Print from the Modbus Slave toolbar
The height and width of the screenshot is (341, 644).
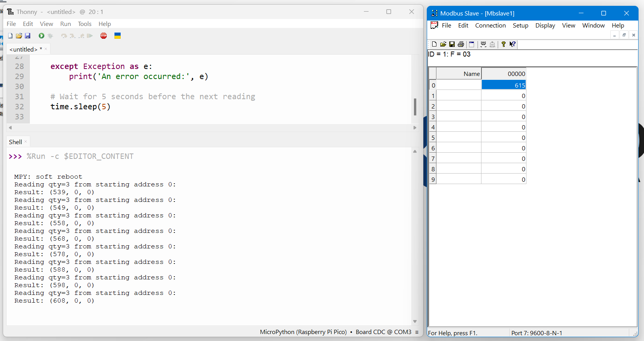point(461,44)
